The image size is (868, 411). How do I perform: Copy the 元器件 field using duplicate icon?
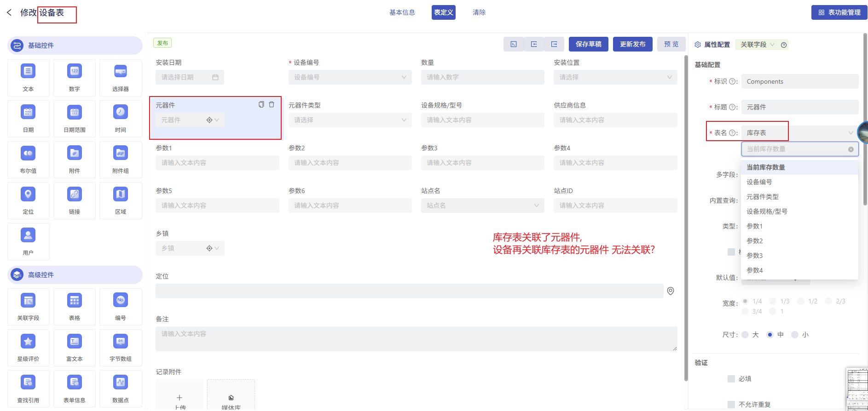point(261,105)
